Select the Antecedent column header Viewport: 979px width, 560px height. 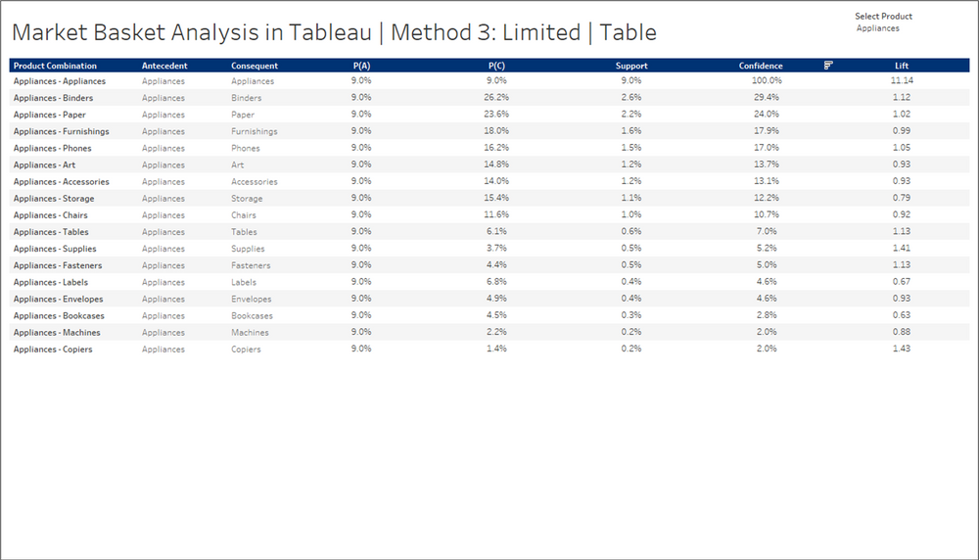click(x=164, y=66)
